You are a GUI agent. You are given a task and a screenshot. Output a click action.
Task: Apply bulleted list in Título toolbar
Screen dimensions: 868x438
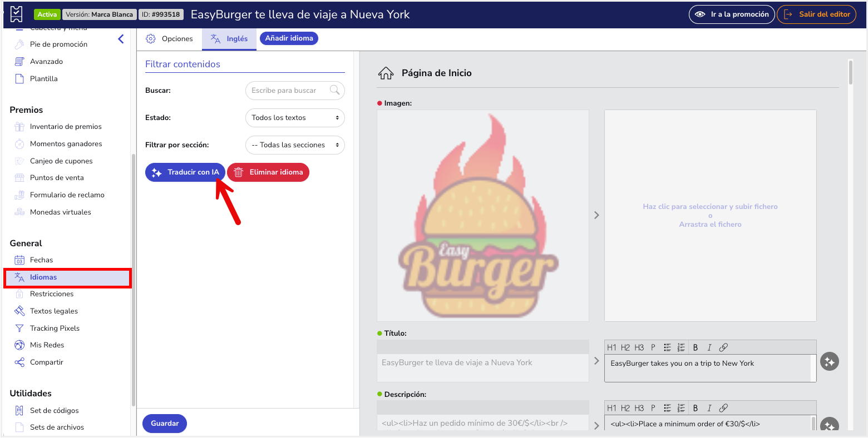coord(667,347)
